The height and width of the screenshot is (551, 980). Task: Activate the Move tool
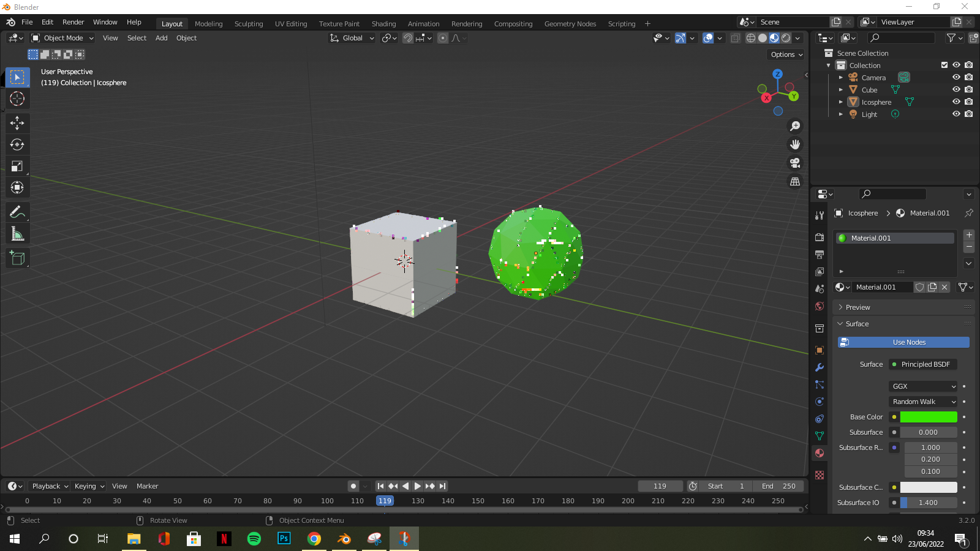pos(17,123)
